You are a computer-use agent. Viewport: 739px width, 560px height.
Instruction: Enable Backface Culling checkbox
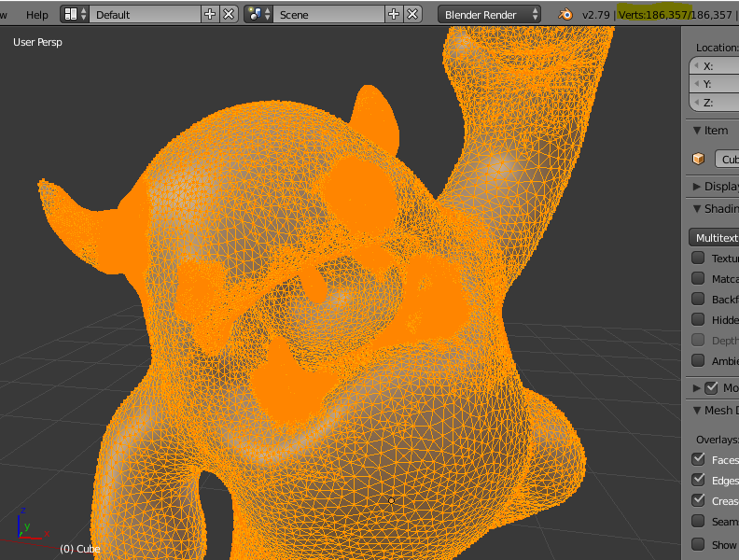pos(698,299)
